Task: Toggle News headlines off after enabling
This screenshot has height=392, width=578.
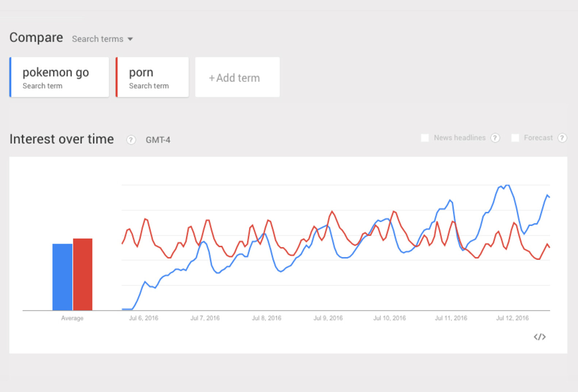Action: (x=425, y=138)
